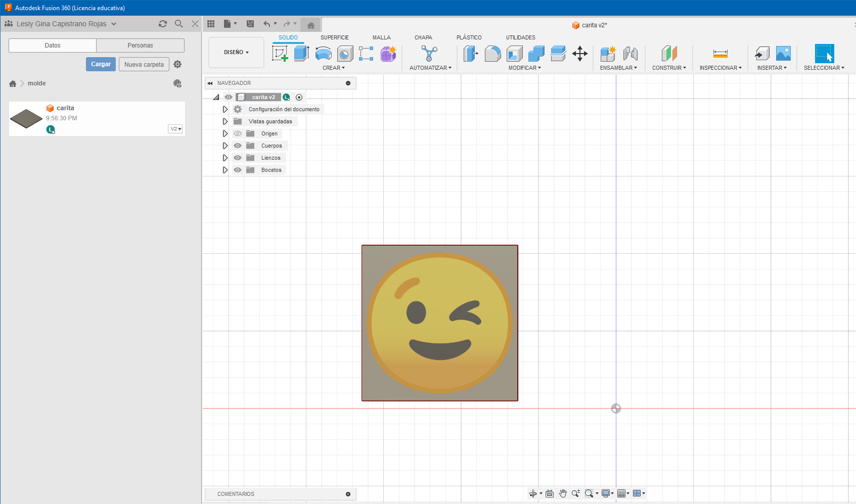
Task: Click the Pan hand tool in navigation bar
Action: pos(563,493)
